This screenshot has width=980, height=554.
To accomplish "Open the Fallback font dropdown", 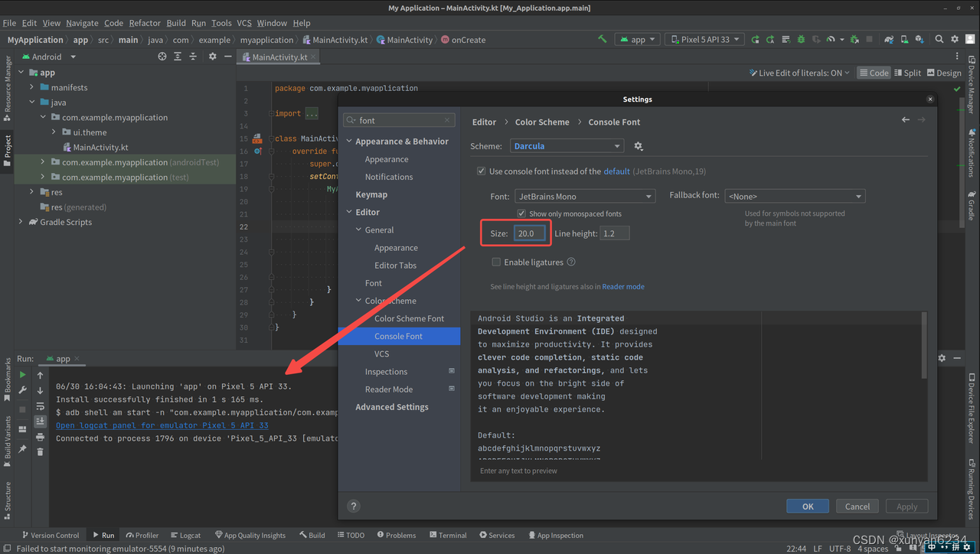I will tap(795, 196).
